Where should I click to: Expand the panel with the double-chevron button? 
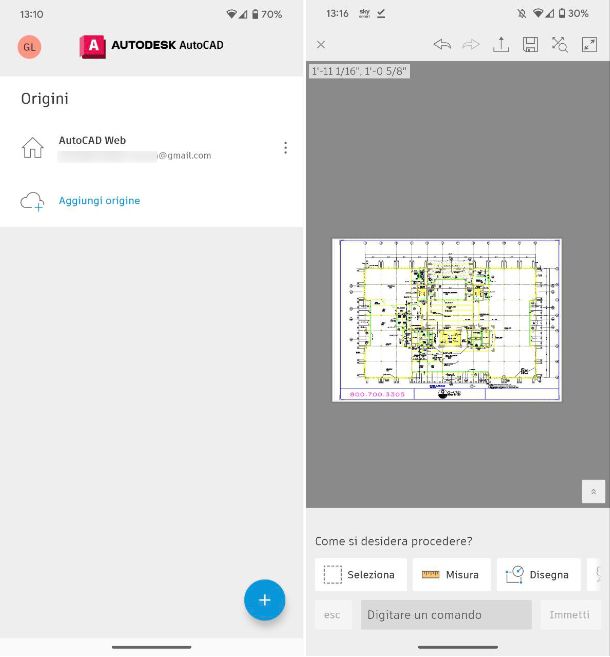click(x=593, y=491)
